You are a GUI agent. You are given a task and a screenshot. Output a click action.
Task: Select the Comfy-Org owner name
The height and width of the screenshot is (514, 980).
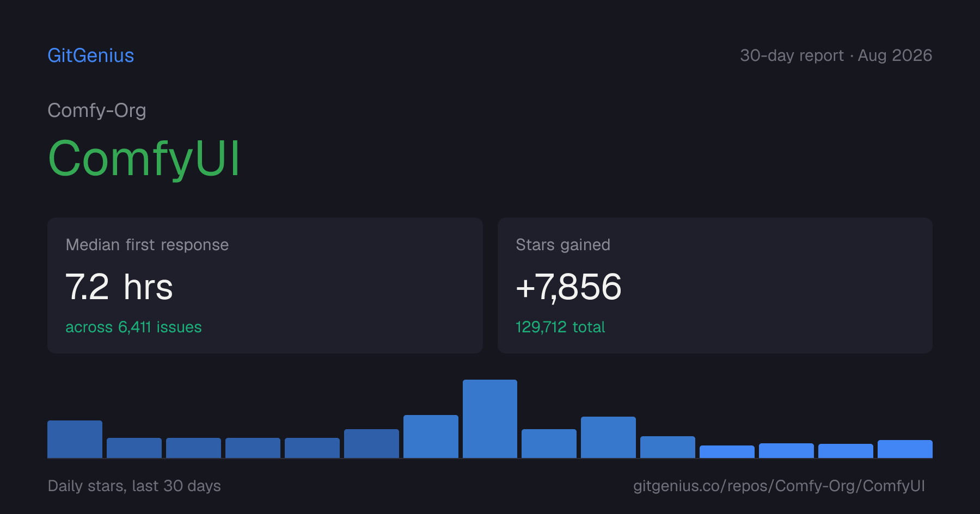(97, 110)
